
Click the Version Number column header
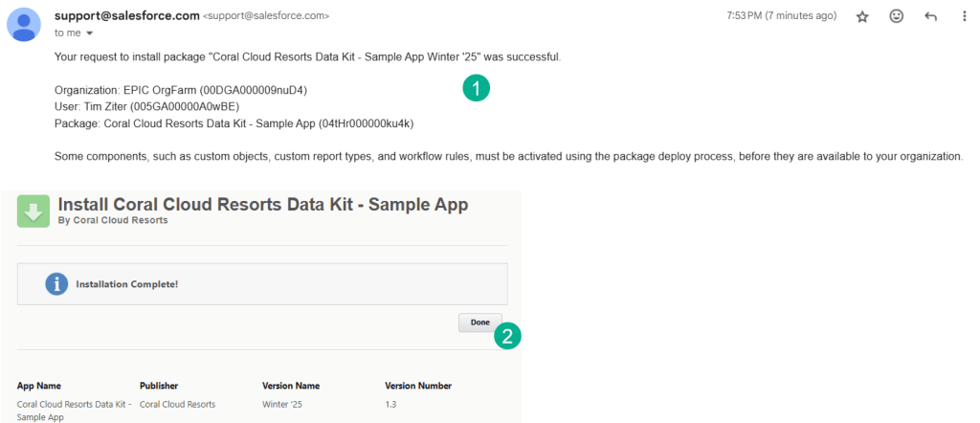(418, 386)
